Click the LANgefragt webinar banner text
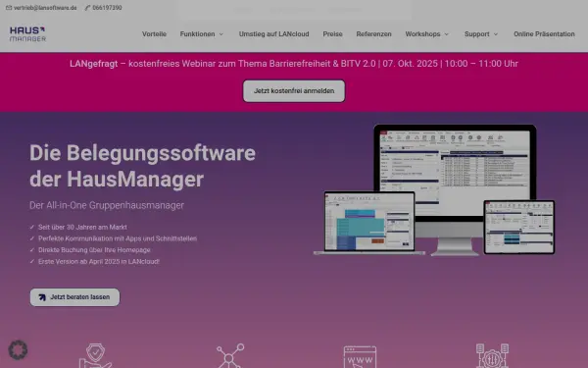Image resolution: width=588 pixels, height=368 pixels. (x=294, y=64)
